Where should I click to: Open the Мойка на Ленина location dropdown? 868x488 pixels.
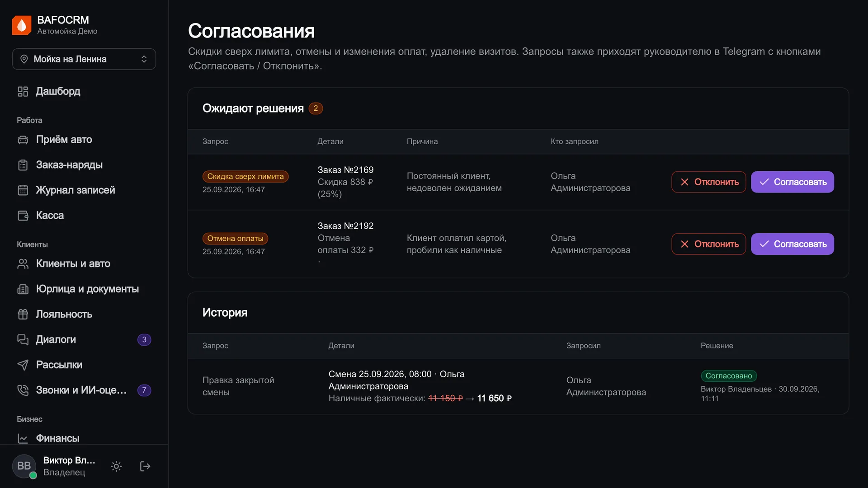[x=84, y=59]
